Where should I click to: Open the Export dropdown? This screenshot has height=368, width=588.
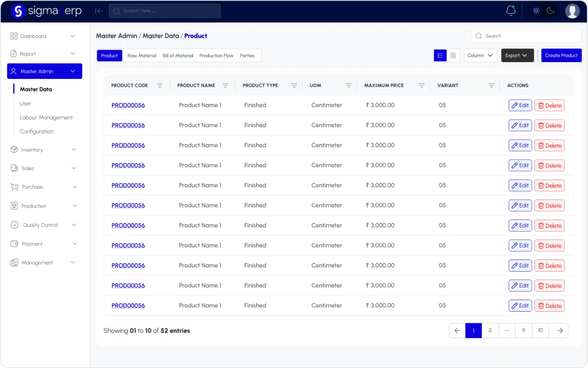517,55
